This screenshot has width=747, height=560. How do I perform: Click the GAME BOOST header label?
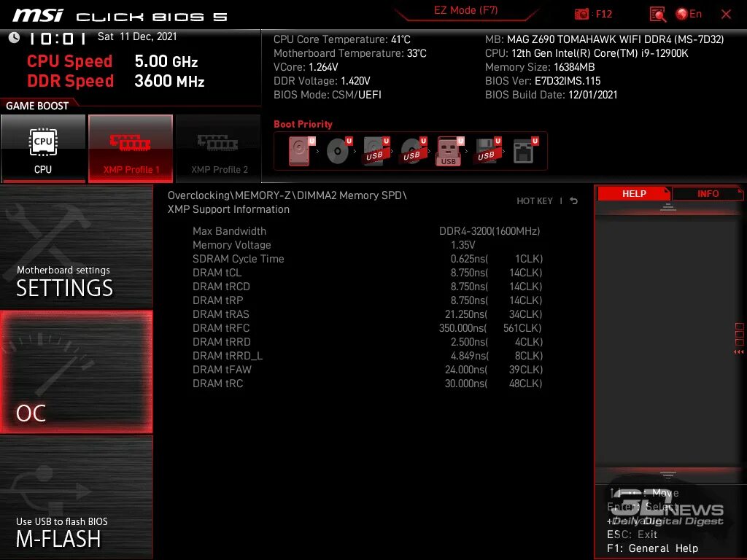(x=37, y=106)
